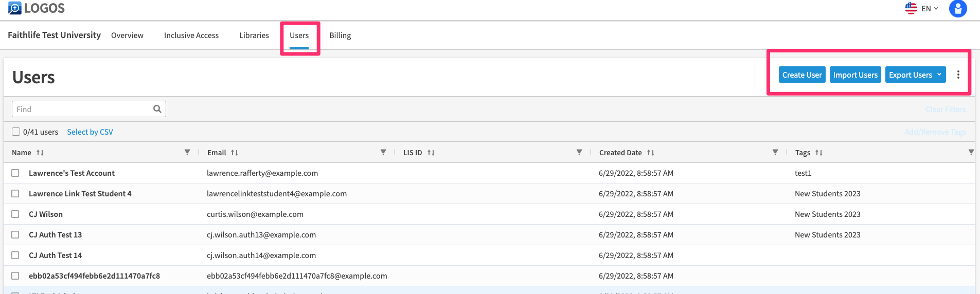Toggle the select all 0/41 users checkbox

[16, 132]
